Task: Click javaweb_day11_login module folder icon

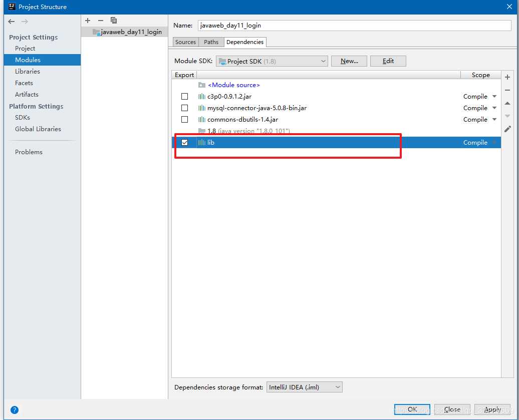Action: (x=96, y=32)
